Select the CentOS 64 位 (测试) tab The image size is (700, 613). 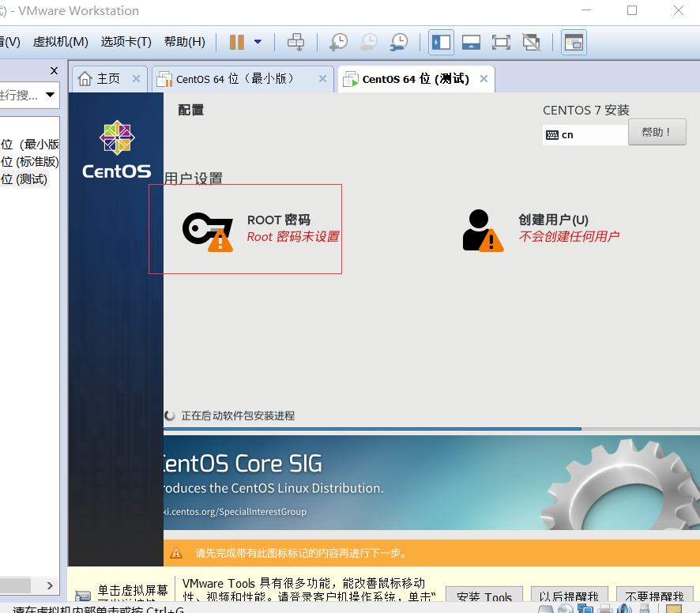click(x=416, y=79)
